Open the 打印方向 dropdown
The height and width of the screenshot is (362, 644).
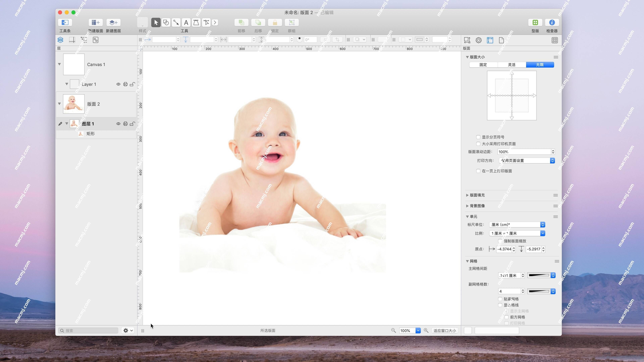click(527, 161)
